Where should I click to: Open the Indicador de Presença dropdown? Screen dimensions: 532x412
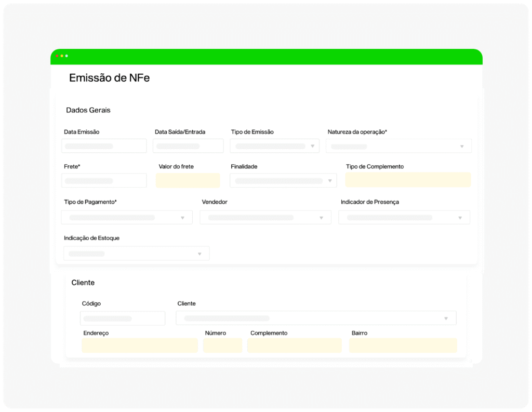[x=404, y=218]
